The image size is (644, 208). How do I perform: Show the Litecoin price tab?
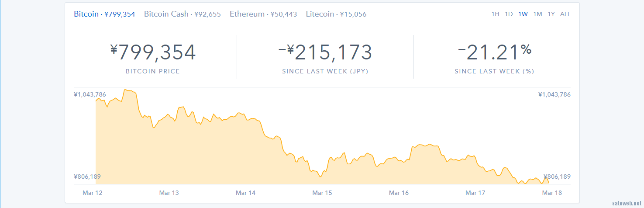pyautogui.click(x=336, y=14)
